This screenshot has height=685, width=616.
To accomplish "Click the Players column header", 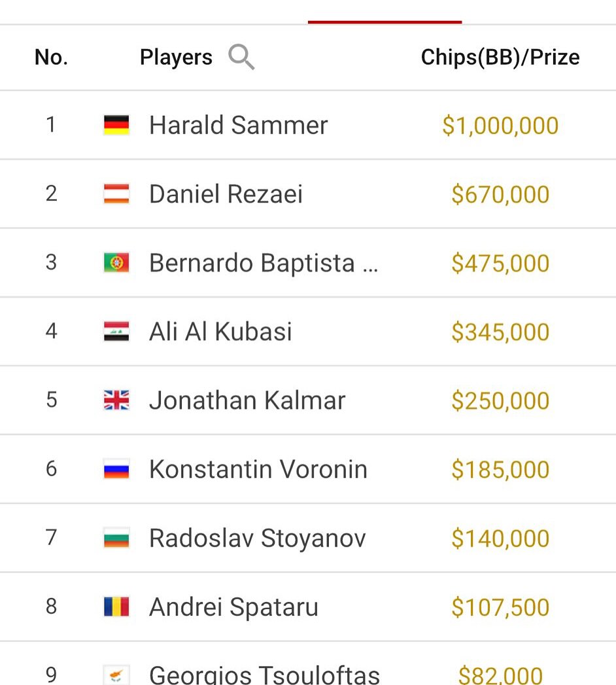I will pos(176,58).
